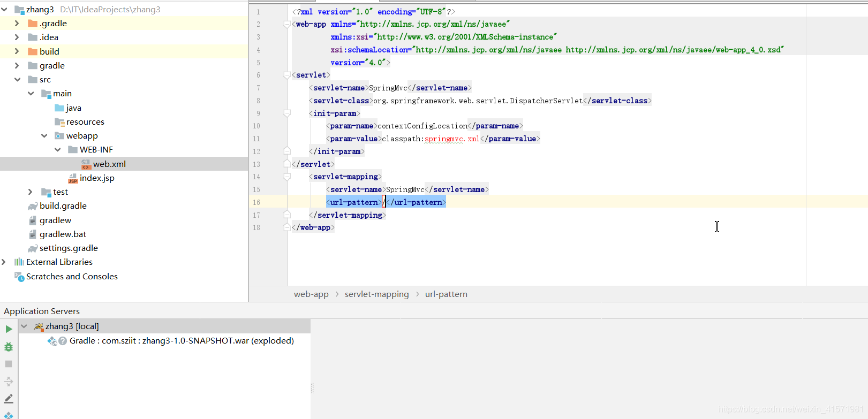Collapse the webapp folder
Image resolution: width=868 pixels, height=419 pixels.
tap(44, 136)
